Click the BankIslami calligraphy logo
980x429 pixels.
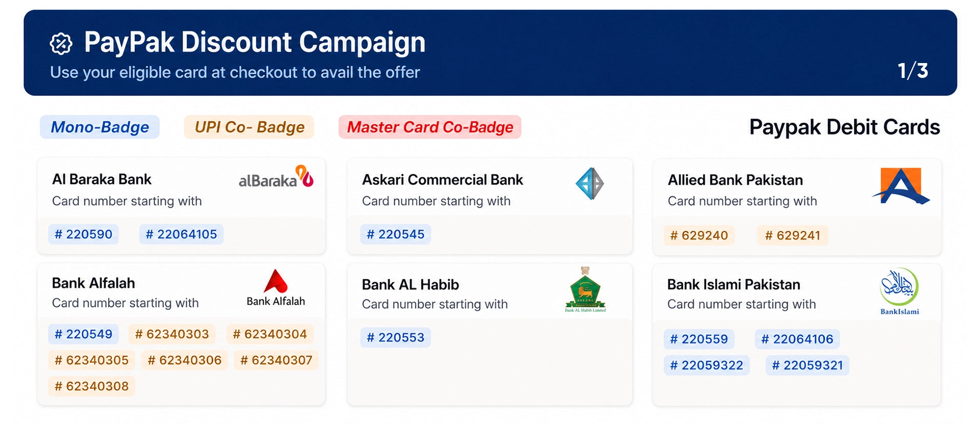coord(900,291)
